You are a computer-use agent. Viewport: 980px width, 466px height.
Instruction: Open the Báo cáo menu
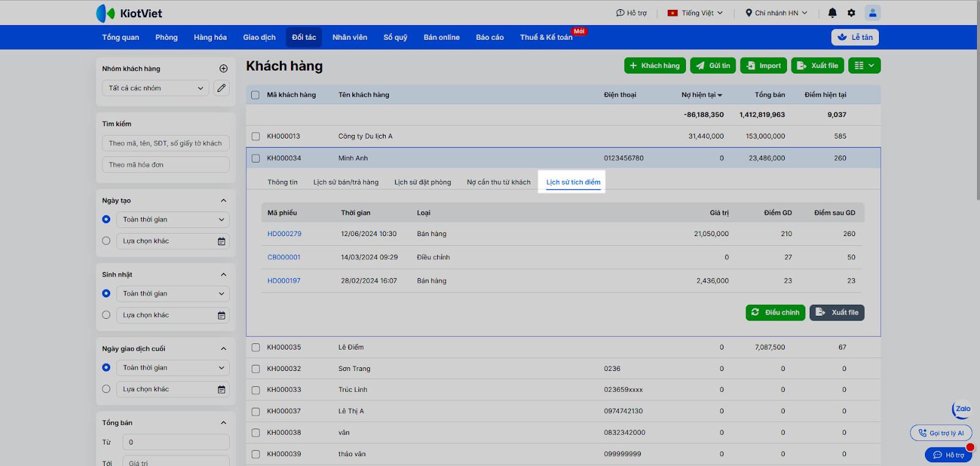pyautogui.click(x=489, y=37)
